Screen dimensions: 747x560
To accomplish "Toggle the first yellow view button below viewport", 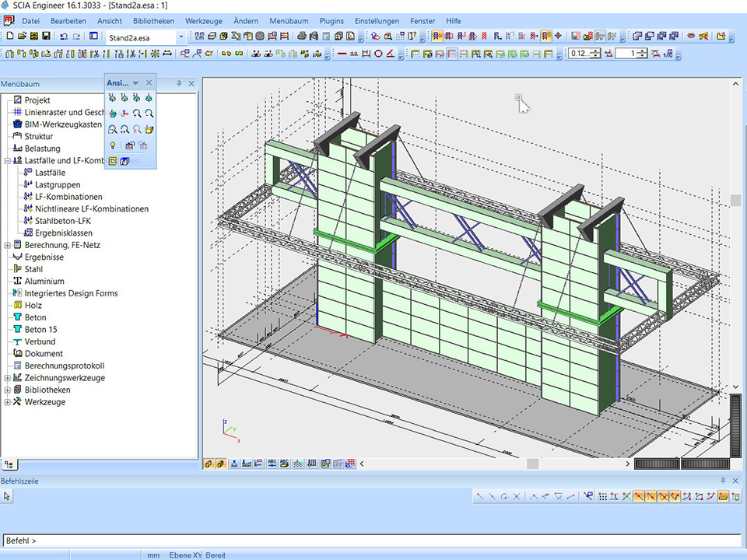I will pos(209,464).
